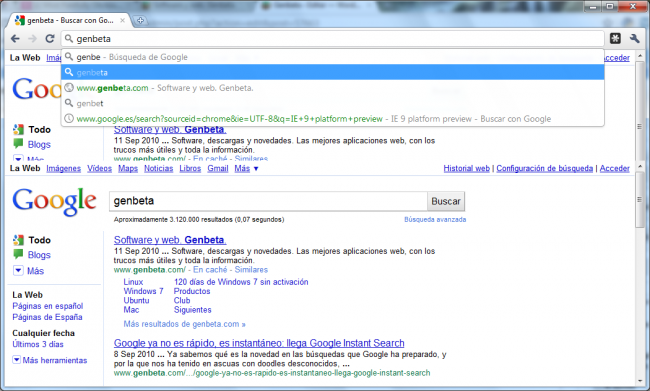
Task: Click the green www.genbeta.com/ result URL
Action: coord(150,270)
